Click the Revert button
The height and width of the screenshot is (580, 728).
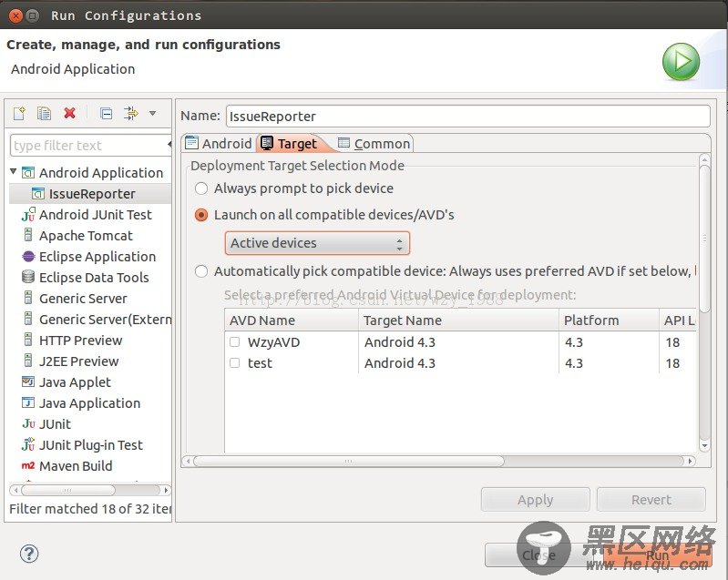[x=651, y=500]
